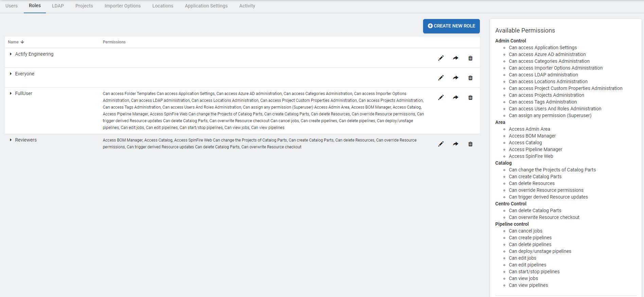Click the share arrow for Reviewers role

coord(455,144)
